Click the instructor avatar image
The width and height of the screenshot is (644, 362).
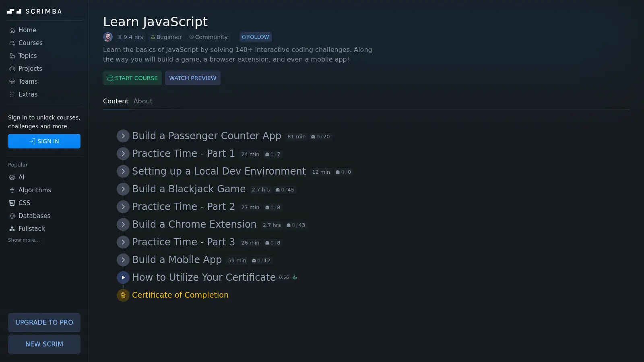(x=108, y=37)
